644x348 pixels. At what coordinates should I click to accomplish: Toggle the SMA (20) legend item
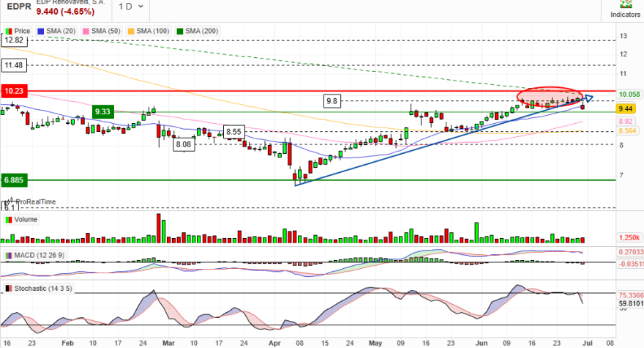pyautogui.click(x=56, y=31)
